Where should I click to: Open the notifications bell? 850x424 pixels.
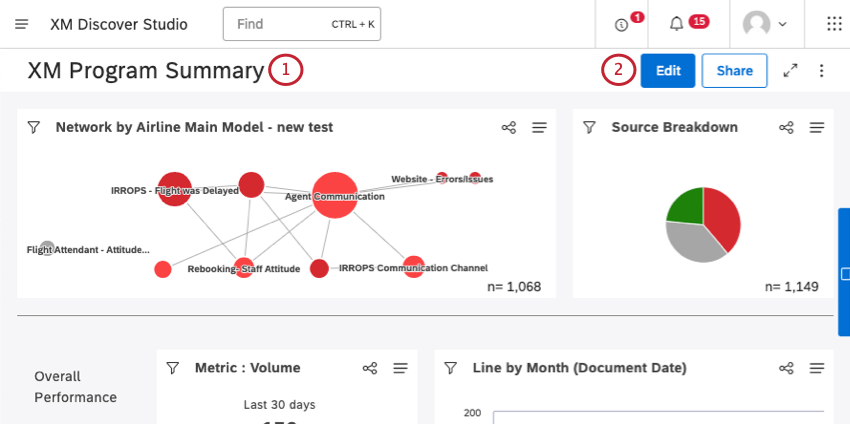pos(677,24)
